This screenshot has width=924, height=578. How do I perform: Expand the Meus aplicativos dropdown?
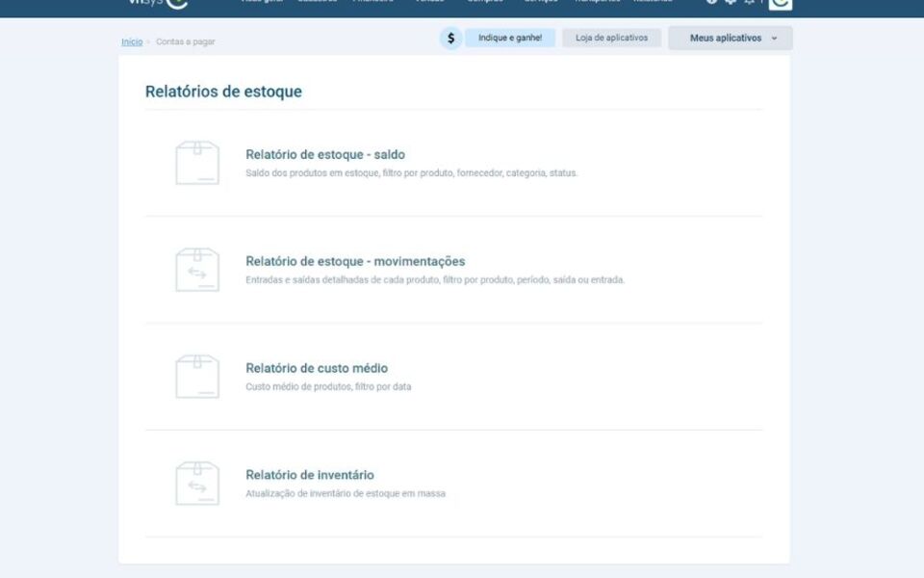coord(731,39)
